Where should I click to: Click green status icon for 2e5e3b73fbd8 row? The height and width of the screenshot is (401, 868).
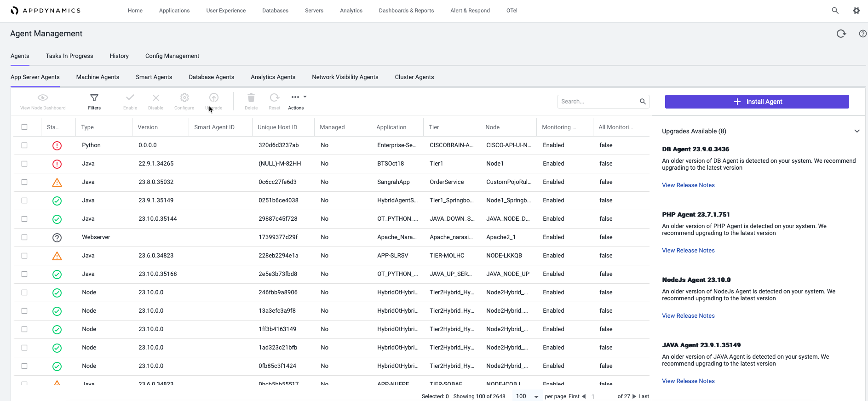coord(57,275)
